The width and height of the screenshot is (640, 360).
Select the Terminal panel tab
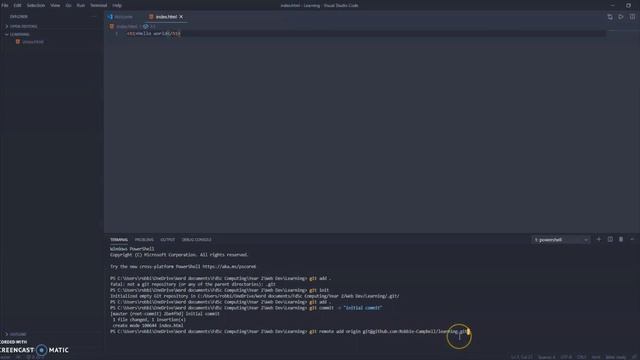point(119,240)
